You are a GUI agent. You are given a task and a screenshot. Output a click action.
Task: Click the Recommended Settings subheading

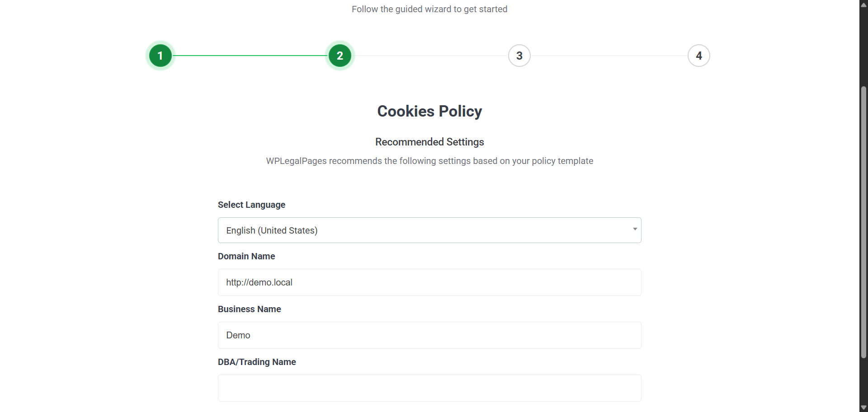click(429, 142)
